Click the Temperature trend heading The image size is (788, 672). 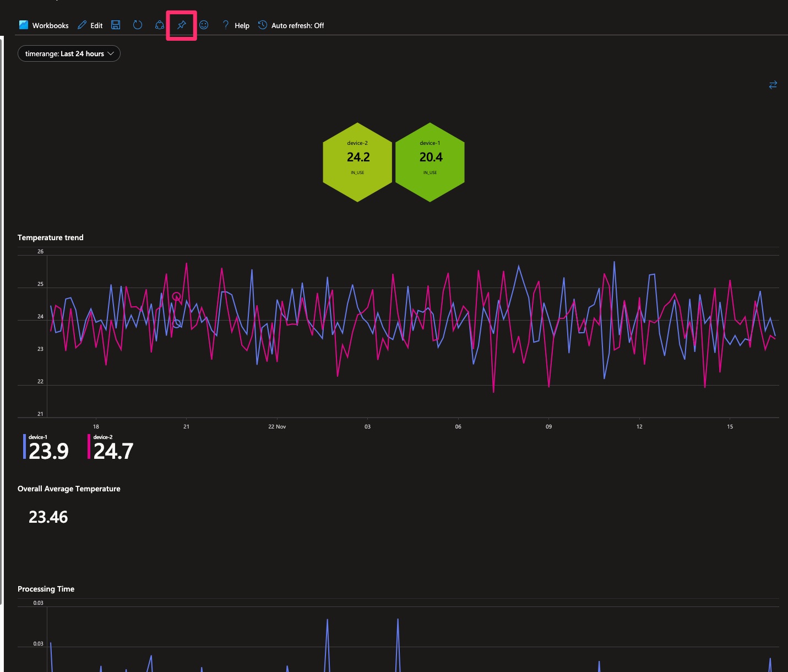(51, 237)
